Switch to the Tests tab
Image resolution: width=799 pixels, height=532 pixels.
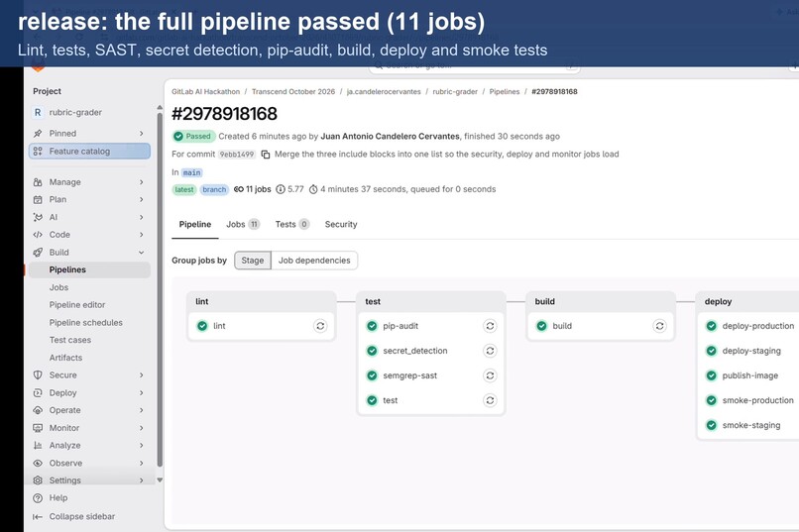292,225
